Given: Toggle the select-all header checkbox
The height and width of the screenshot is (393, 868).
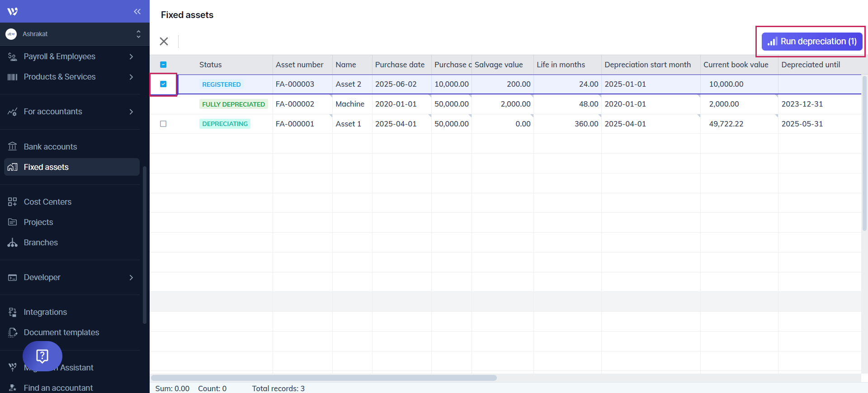Looking at the screenshot, I should click(163, 65).
